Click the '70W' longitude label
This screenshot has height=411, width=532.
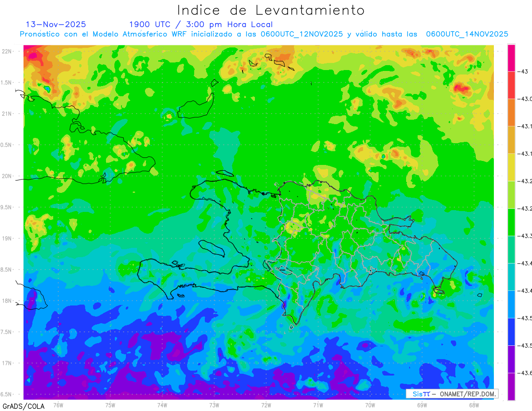(370, 405)
